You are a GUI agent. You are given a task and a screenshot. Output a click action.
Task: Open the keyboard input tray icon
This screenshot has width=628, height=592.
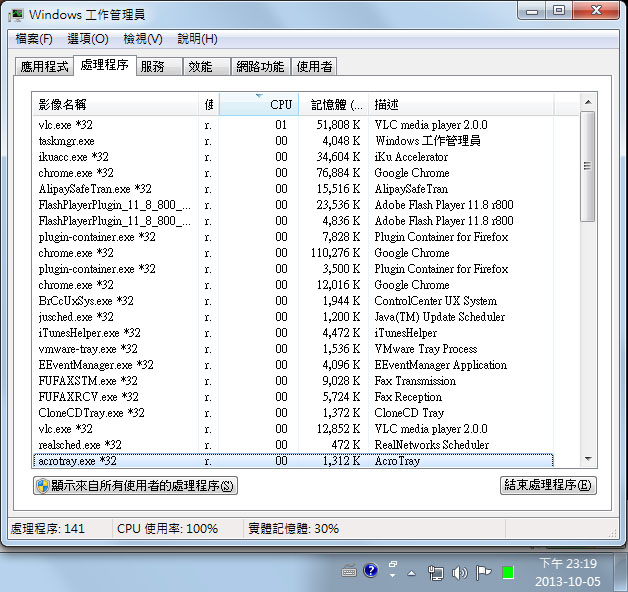pos(349,571)
